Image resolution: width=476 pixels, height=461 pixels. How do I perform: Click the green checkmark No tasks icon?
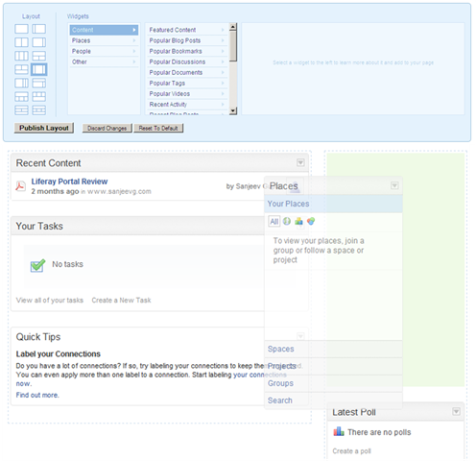pyautogui.click(x=37, y=265)
